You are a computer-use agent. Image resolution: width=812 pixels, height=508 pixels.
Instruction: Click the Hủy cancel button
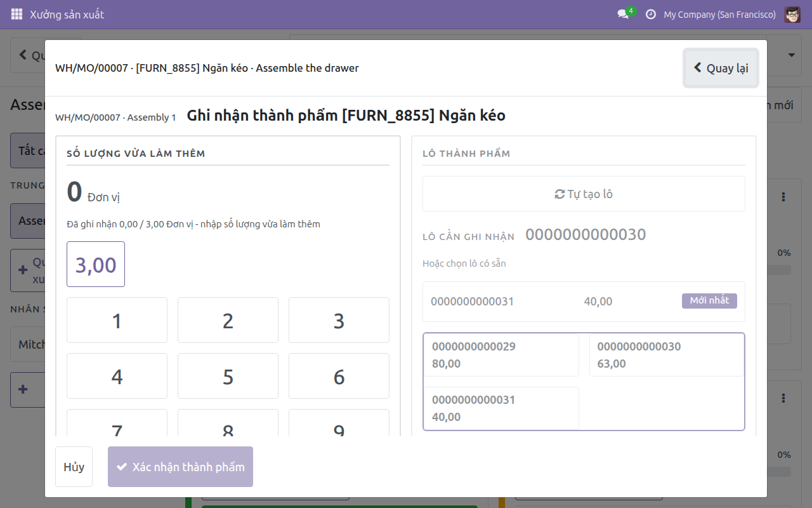pyautogui.click(x=74, y=467)
